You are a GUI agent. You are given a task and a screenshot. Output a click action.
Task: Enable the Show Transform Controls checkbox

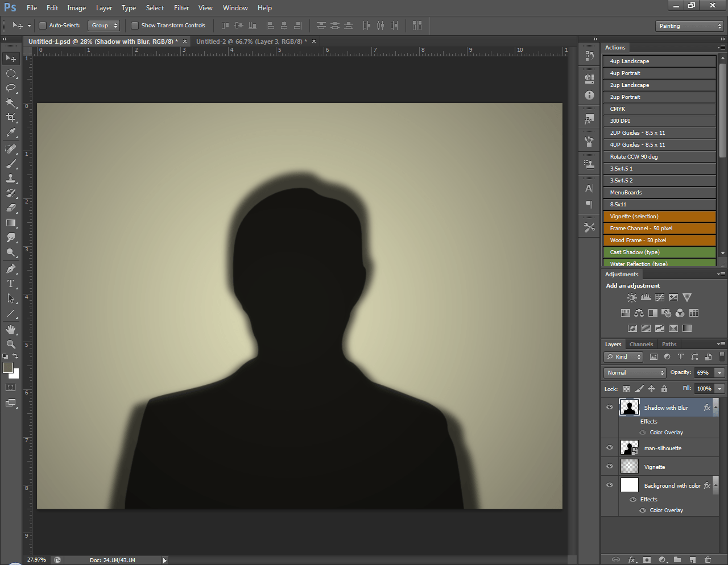click(x=134, y=25)
